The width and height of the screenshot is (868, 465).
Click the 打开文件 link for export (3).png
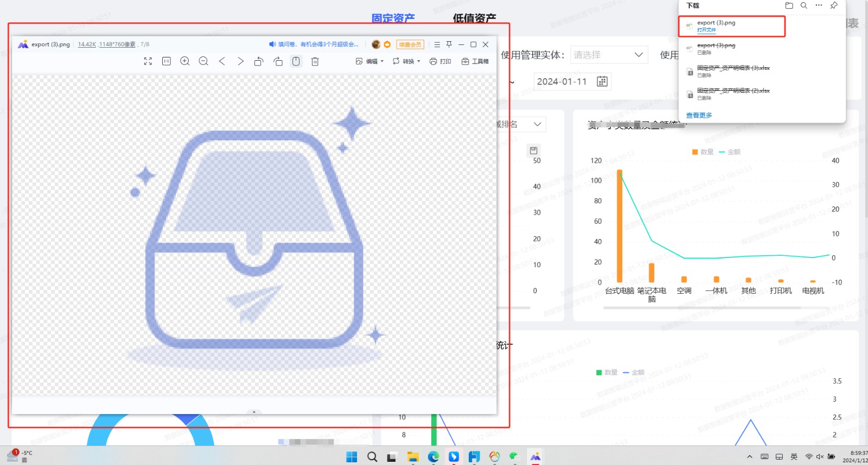[706, 30]
